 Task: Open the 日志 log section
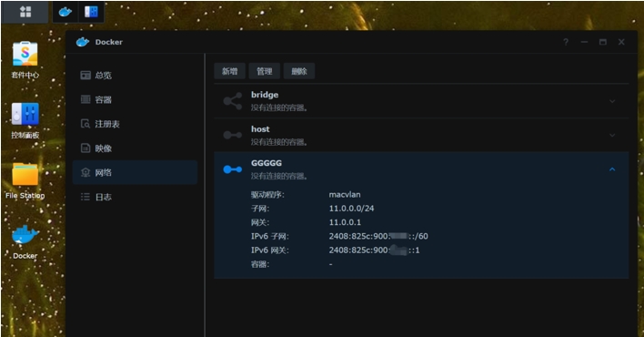[x=135, y=197]
